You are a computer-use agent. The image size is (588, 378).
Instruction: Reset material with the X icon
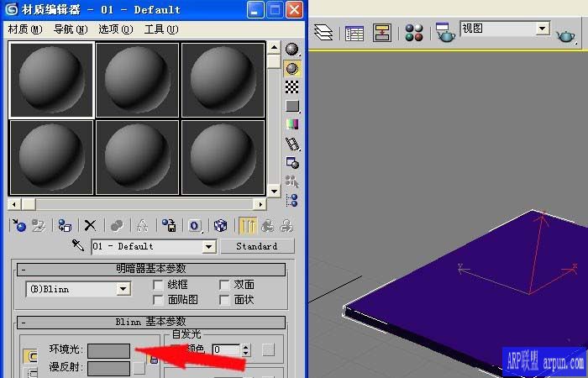point(90,225)
